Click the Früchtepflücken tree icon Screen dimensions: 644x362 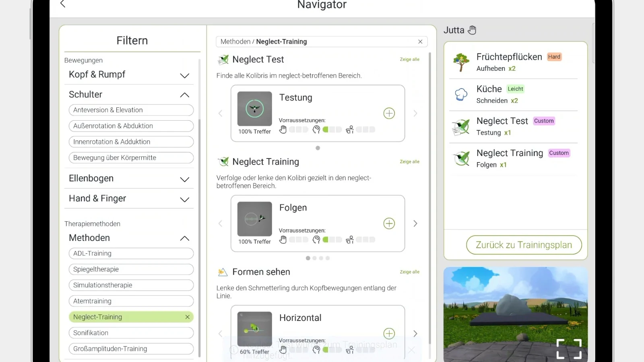point(461,62)
